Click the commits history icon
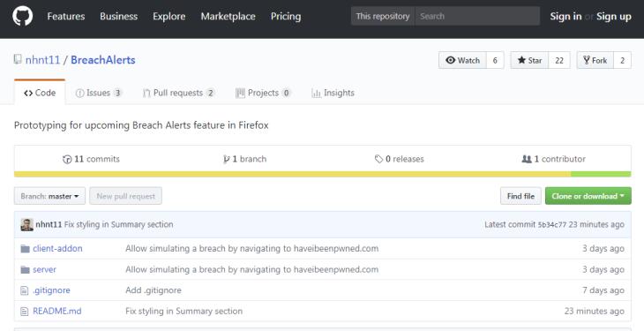 click(x=67, y=159)
